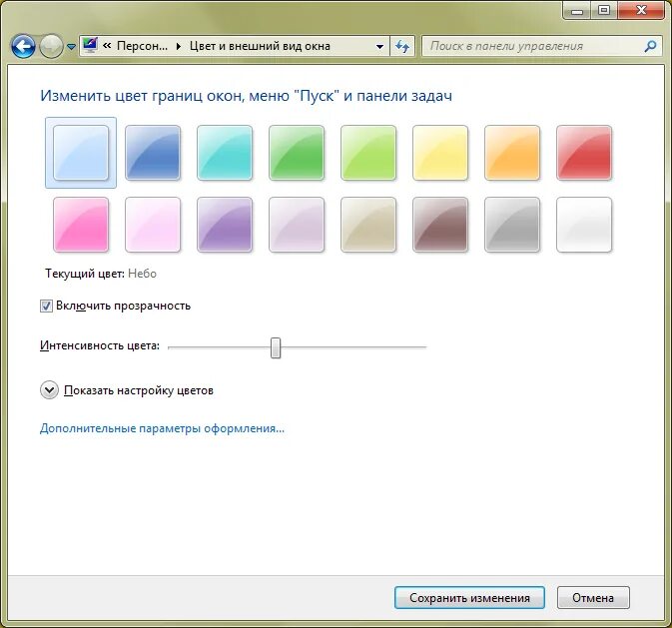Select Цвет и внешний вид окна breadcrumb
The height and width of the screenshot is (628, 672).
pos(260,46)
